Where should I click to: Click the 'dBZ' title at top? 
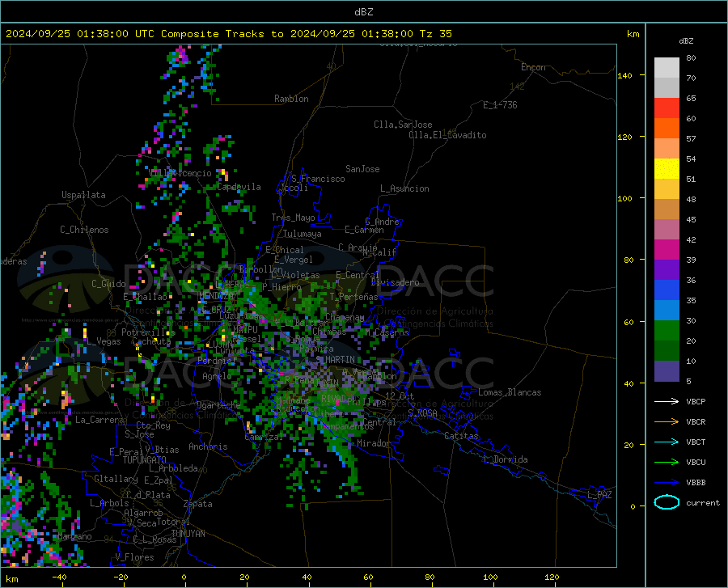click(x=363, y=12)
